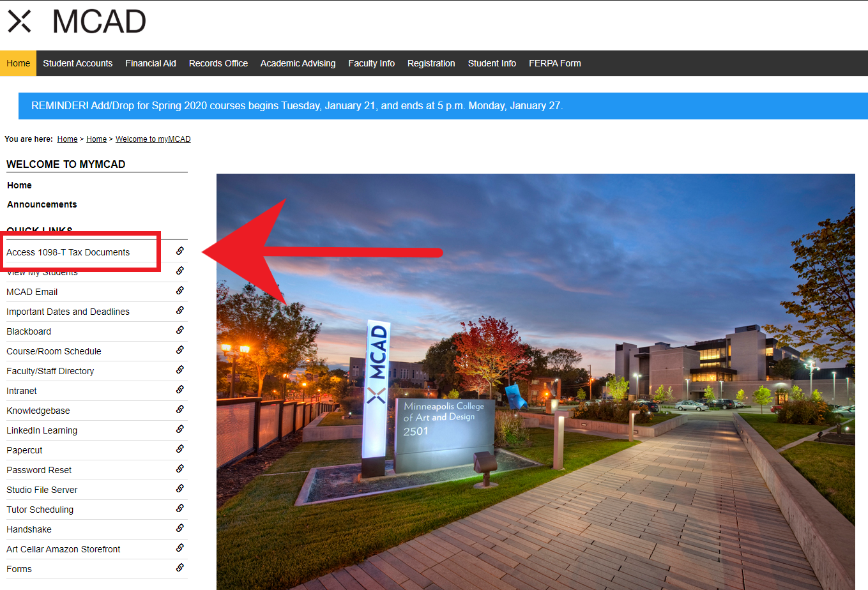Viewport: 868px width, 590px height.
Task: Click the link icon next to Faculty/Staff Directory
Action: (180, 370)
